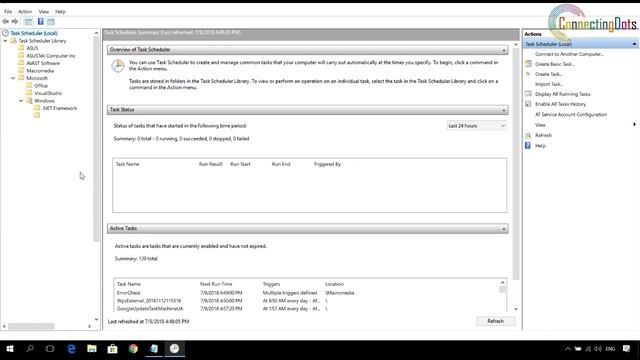Open Task View on the taskbar

click(x=50, y=349)
